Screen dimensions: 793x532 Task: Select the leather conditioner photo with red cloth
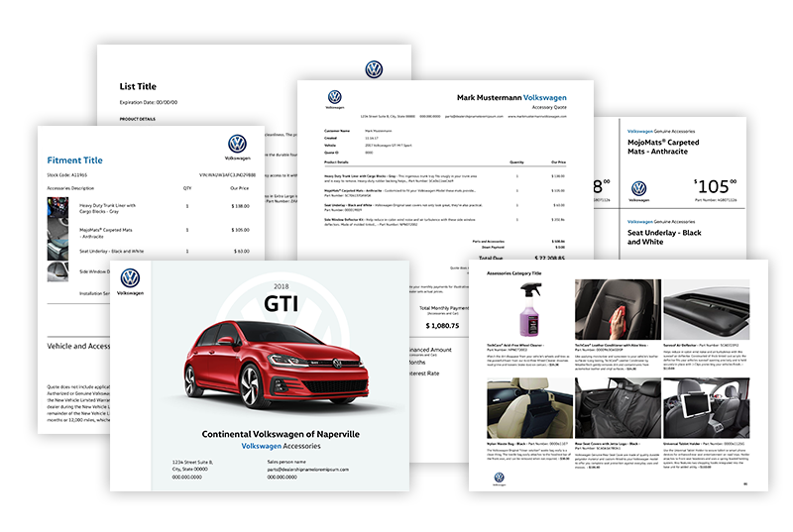pos(618,310)
